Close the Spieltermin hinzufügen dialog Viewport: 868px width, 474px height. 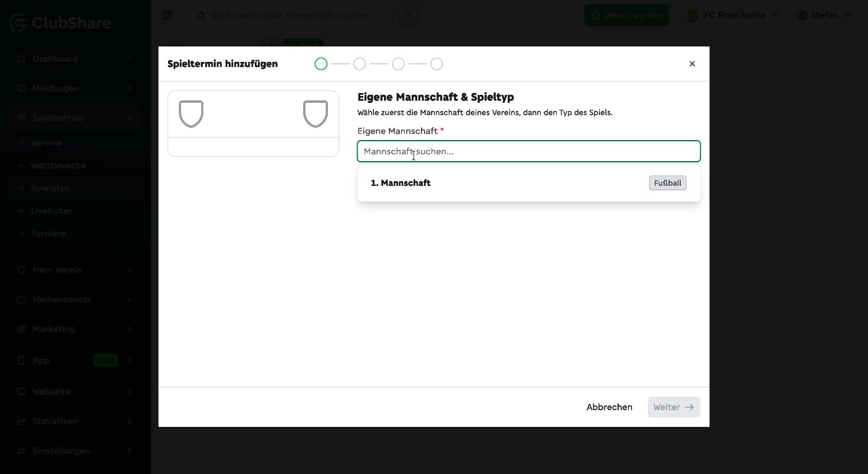tap(692, 64)
